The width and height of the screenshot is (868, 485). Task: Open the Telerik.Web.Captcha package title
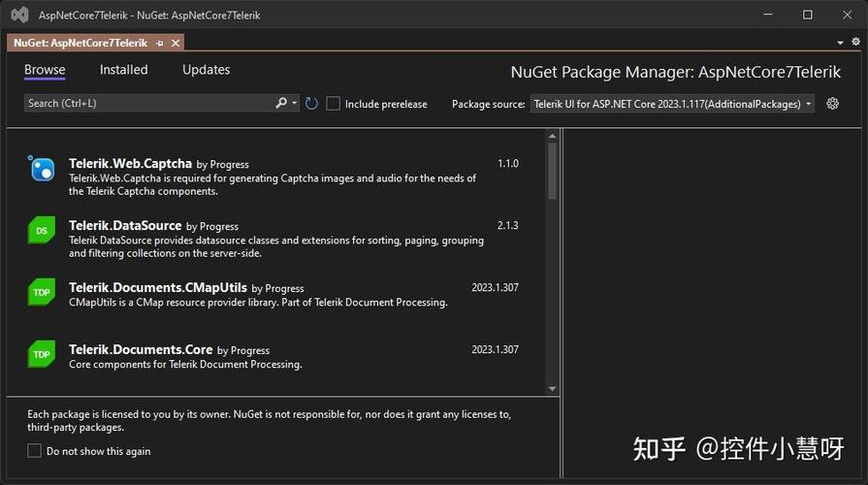(130, 163)
